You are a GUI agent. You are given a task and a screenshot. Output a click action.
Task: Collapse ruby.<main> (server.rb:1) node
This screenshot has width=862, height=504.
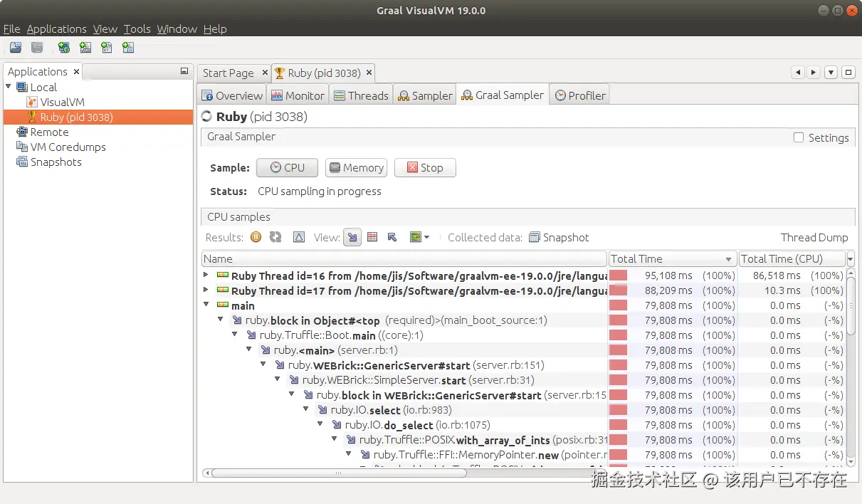pyautogui.click(x=249, y=350)
